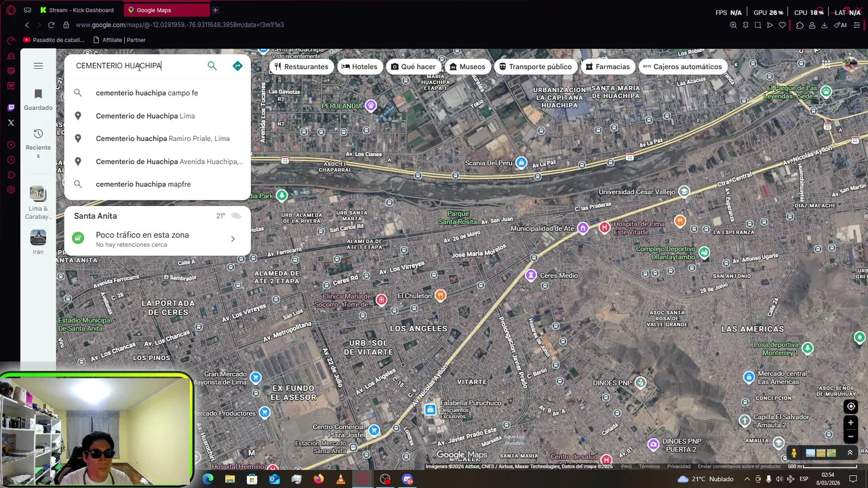Screen dimensions: 868x488
Task: Switch to Stream - Kick Dashboard tab
Action: pos(79,10)
